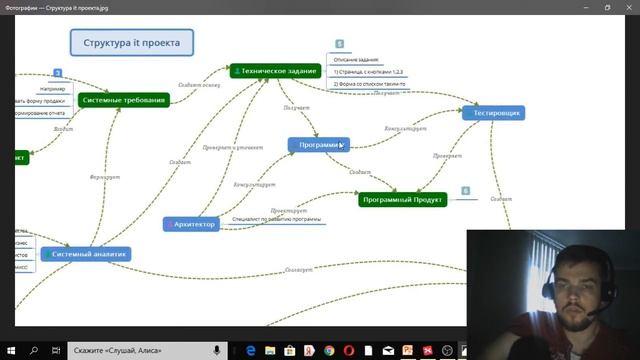Image resolution: width=640 pixels, height=360 pixels.
Task: Open the red XMind taskbar icon
Action: (x=427, y=351)
